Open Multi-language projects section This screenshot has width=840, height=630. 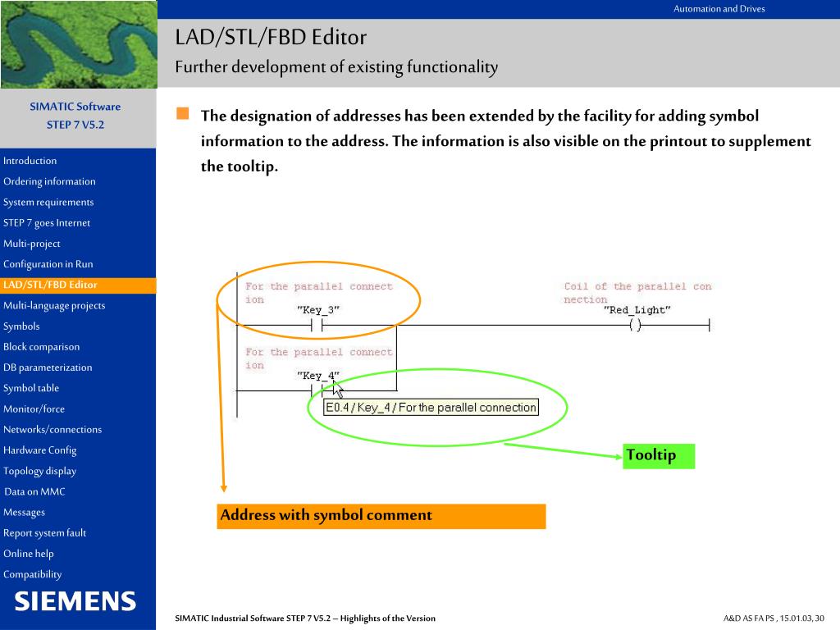tap(54, 305)
